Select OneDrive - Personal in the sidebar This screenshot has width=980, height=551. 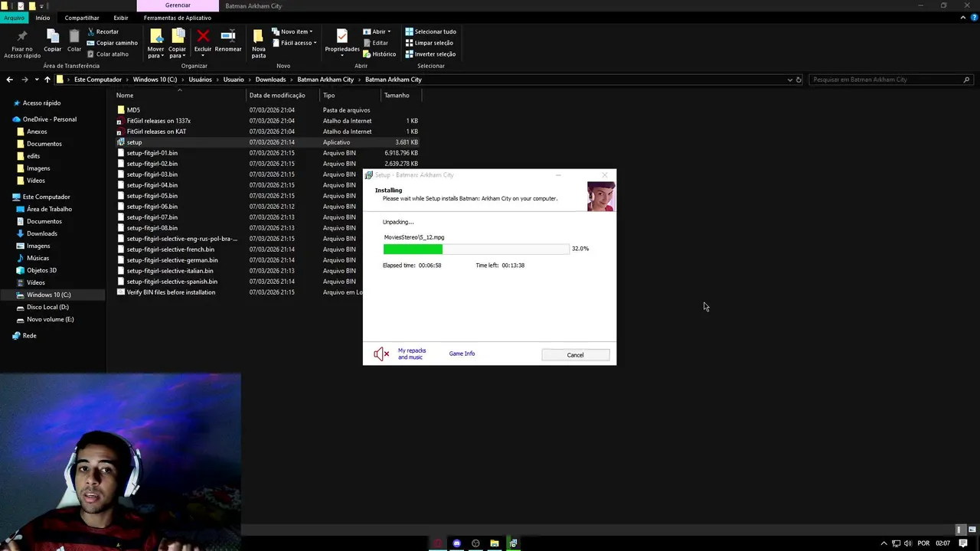[50, 119]
